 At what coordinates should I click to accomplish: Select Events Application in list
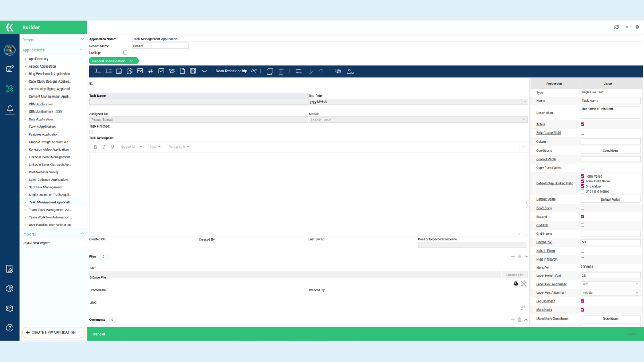click(42, 127)
